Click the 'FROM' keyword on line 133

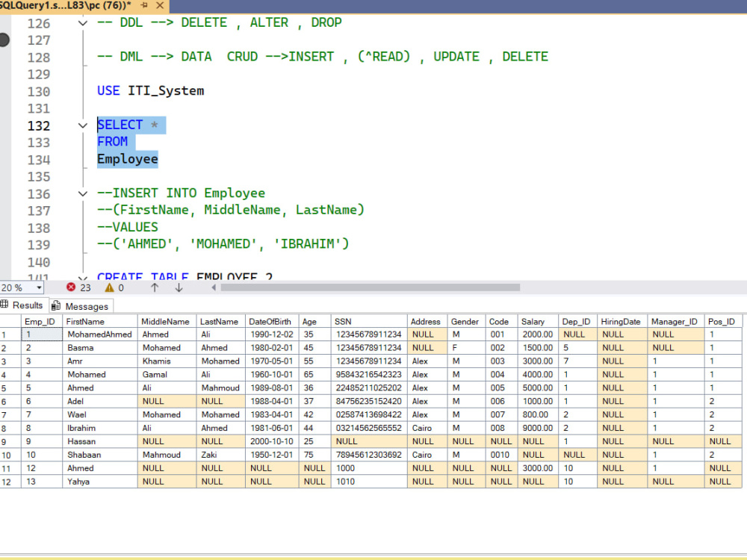[x=113, y=142]
